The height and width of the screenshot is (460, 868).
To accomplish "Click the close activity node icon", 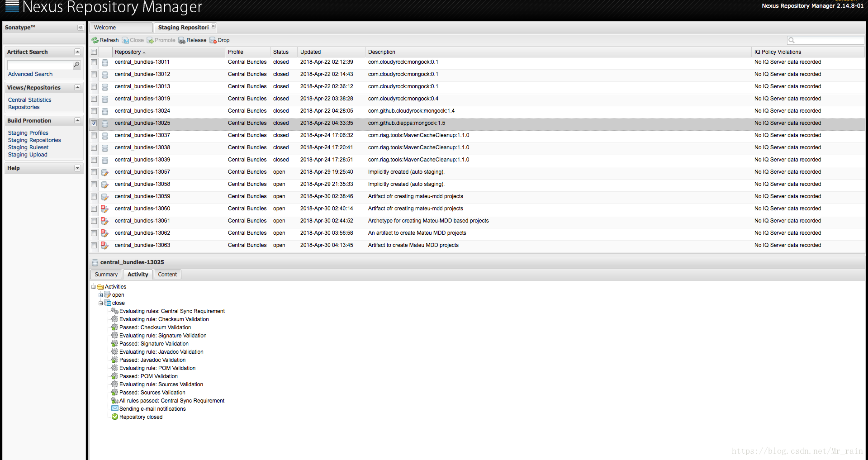I will (108, 303).
